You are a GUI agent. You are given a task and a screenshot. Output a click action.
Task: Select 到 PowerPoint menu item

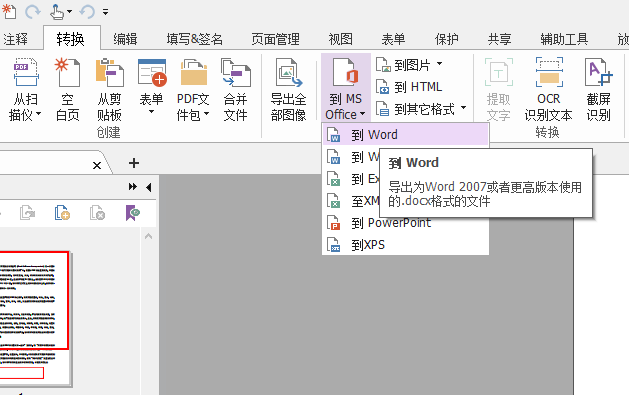point(405,223)
